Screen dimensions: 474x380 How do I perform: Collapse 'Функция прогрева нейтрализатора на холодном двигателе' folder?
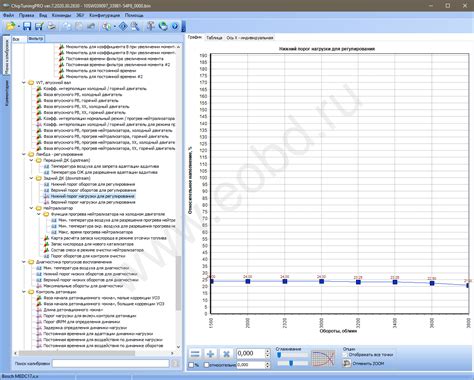39,214
